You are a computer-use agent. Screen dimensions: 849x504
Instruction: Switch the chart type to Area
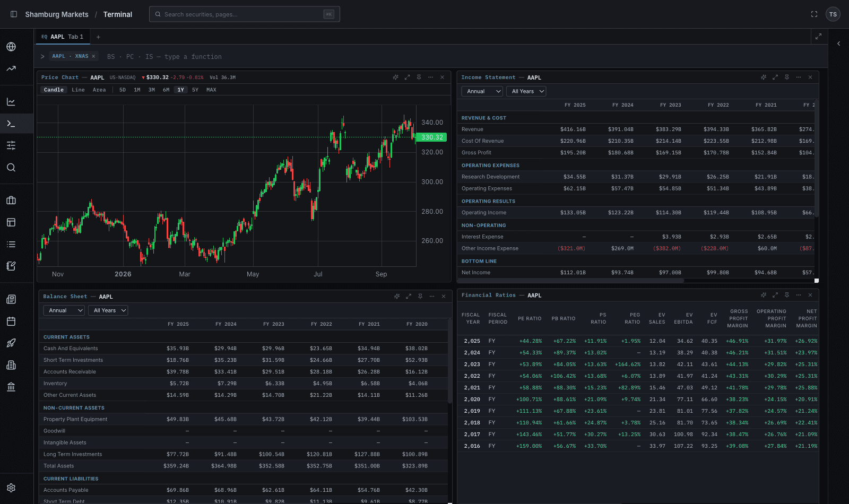(99, 90)
